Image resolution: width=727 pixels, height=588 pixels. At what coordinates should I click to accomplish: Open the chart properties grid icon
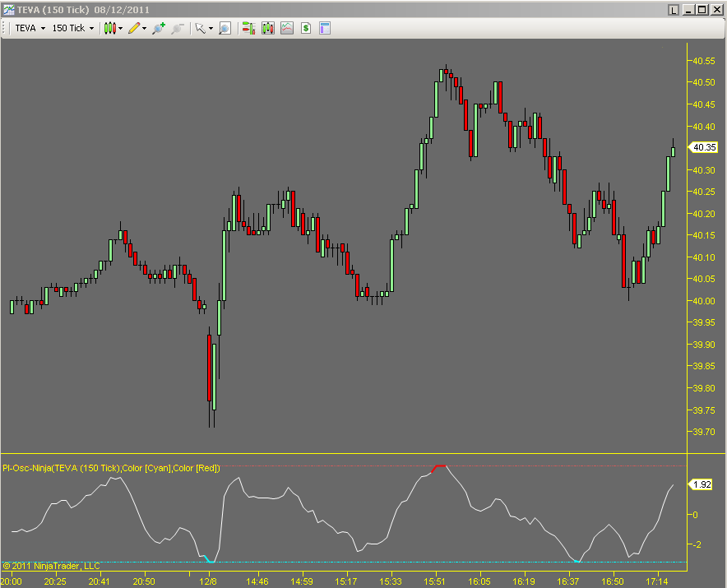[x=324, y=28]
